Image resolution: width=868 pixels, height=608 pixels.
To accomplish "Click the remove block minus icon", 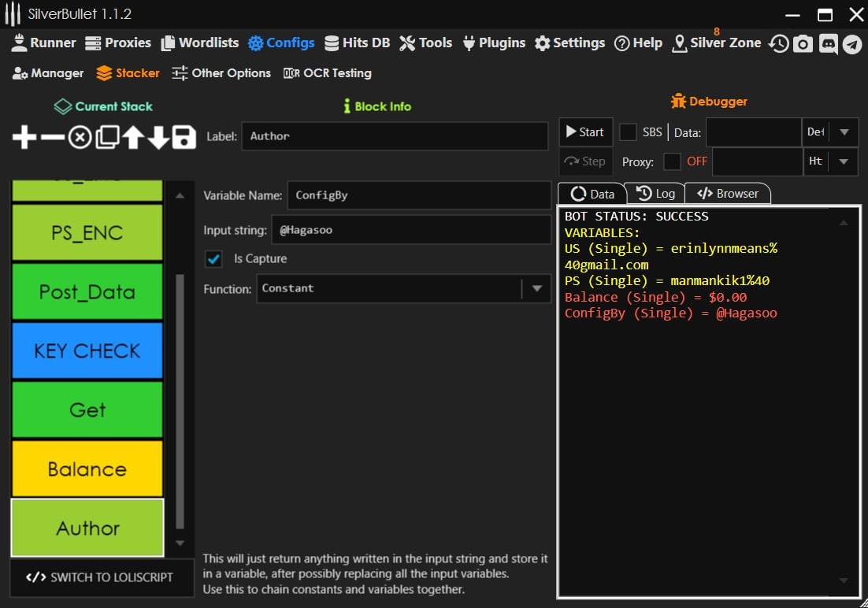I will coord(52,138).
